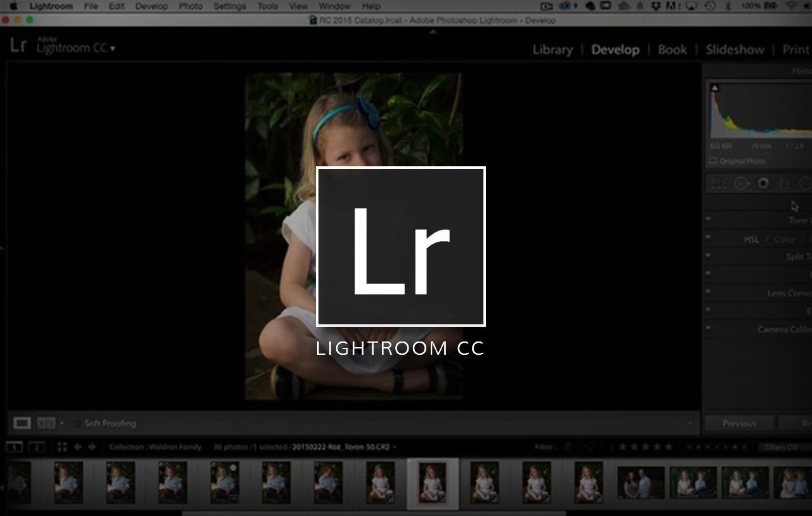Select the Color tab next to HSL

(x=785, y=239)
